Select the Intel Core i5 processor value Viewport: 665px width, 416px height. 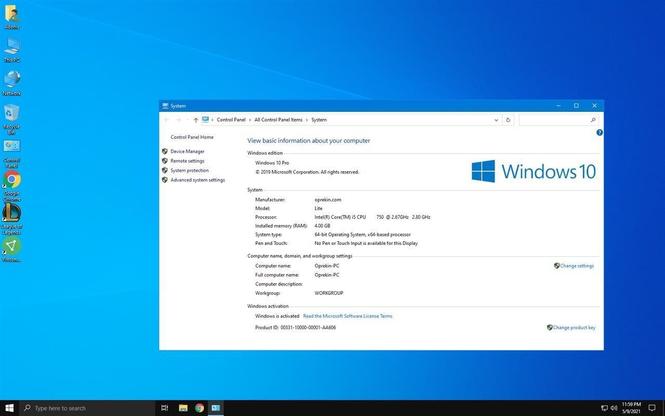point(372,217)
